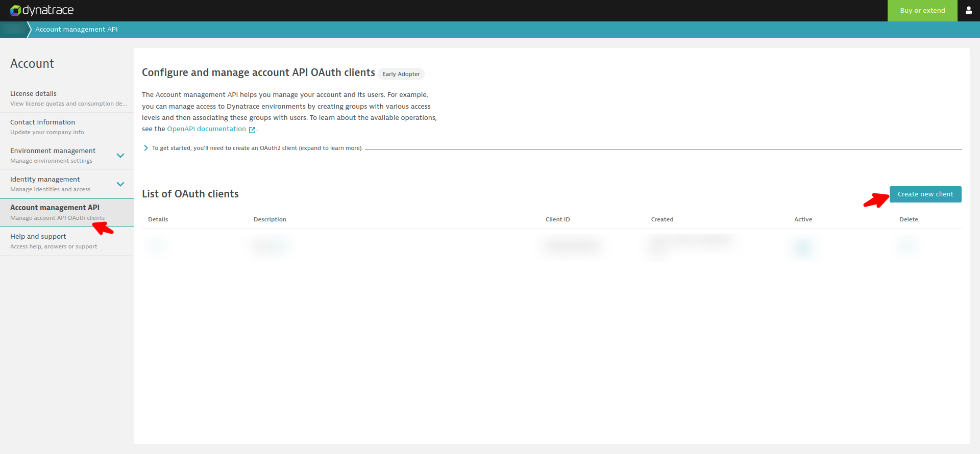Click the Description column header
The width and height of the screenshot is (980, 454).
tap(270, 219)
